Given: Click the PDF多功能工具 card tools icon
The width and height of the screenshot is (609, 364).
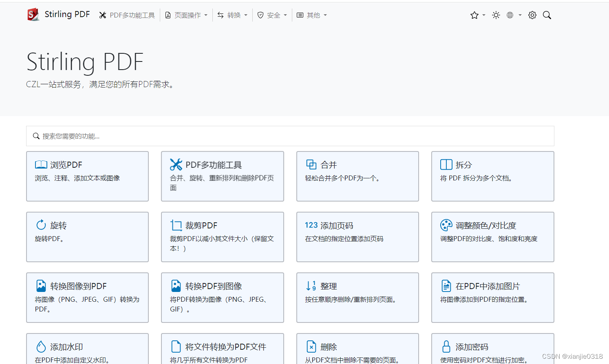Looking at the screenshot, I should point(176,164).
